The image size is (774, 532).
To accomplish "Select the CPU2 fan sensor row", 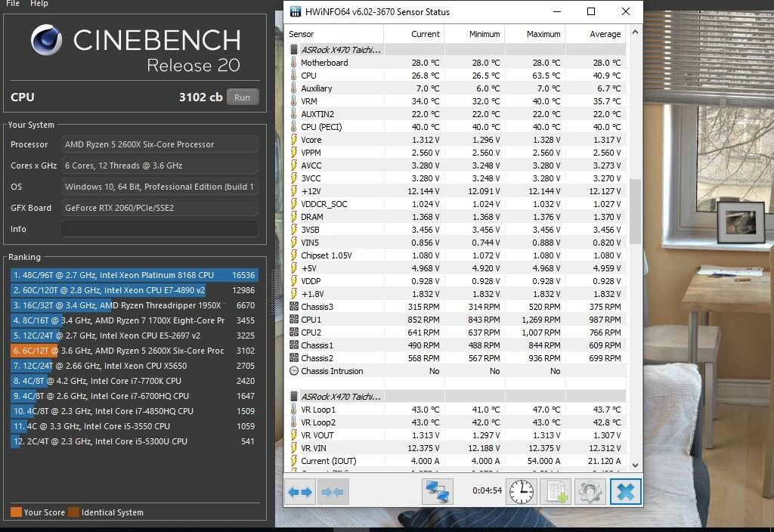I will click(456, 332).
